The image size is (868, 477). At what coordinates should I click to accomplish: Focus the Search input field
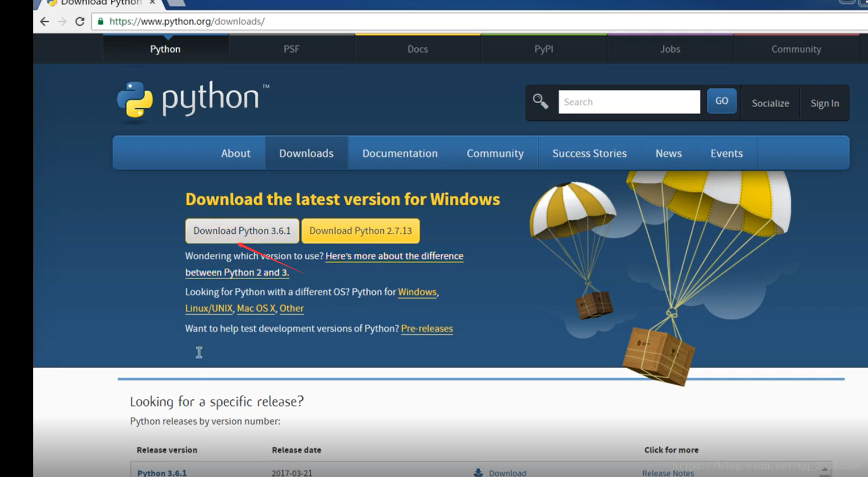(x=629, y=102)
